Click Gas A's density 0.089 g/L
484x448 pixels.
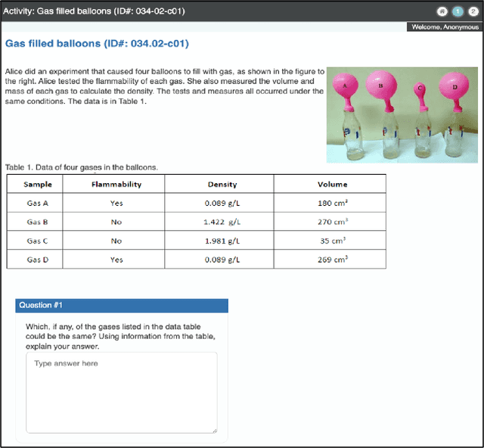pos(222,203)
